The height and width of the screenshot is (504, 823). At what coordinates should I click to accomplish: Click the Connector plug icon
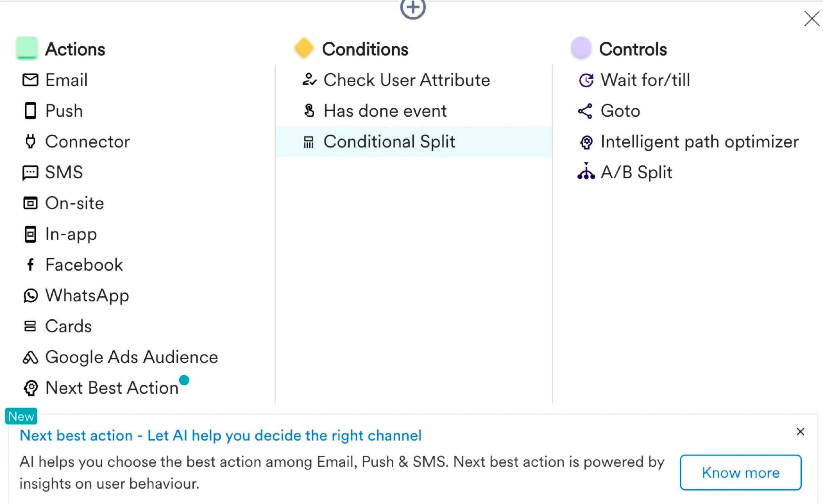click(30, 141)
